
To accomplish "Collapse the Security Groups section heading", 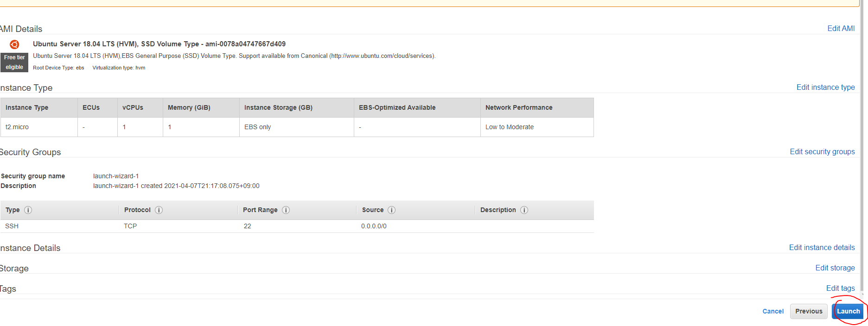I will click(30, 152).
